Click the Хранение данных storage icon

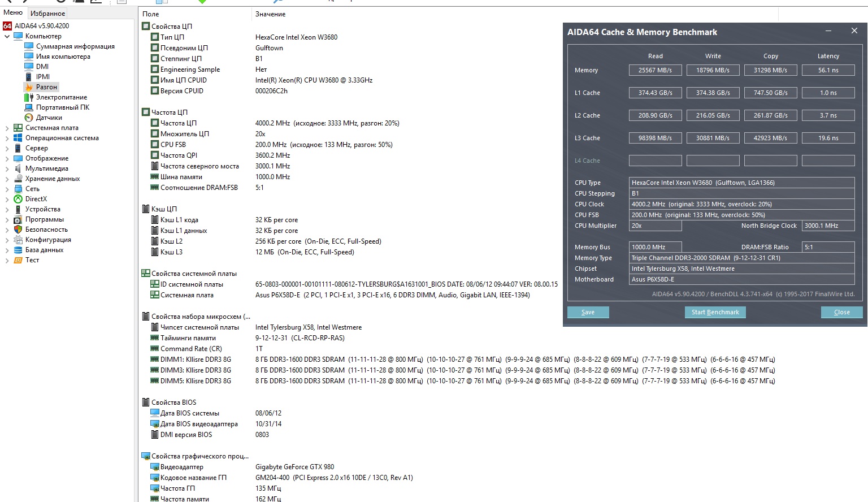(18, 179)
